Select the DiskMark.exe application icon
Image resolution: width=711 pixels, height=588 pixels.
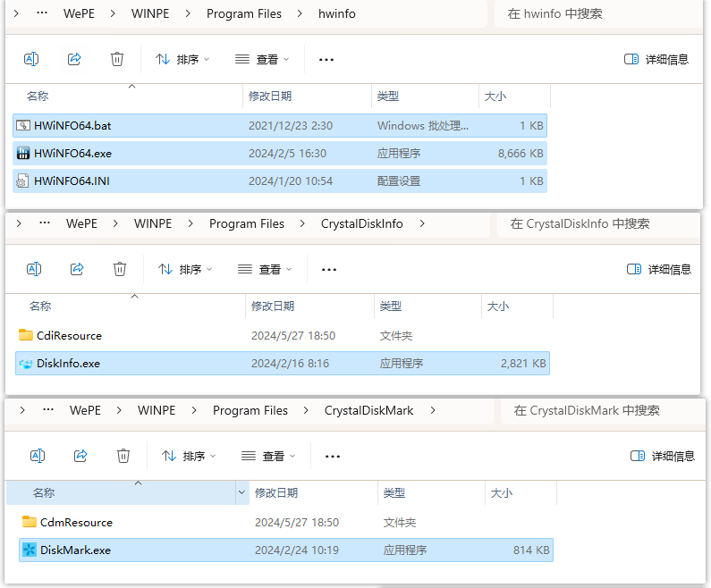pyautogui.click(x=30, y=550)
